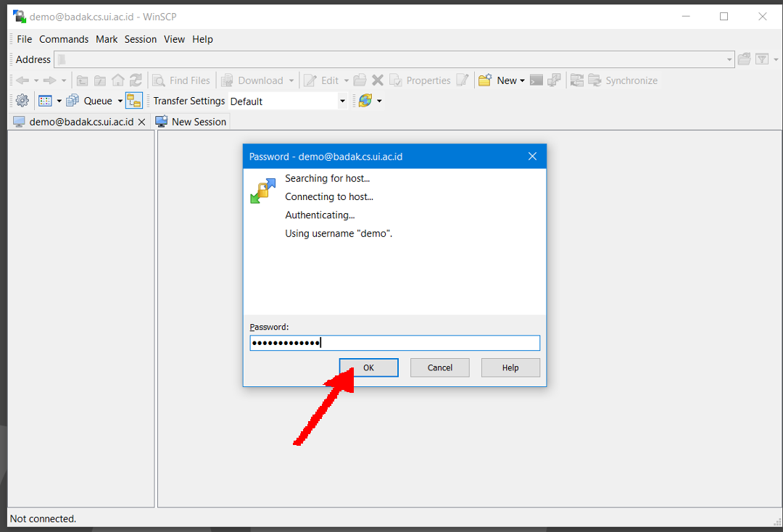Click the Help button in dialog
Image resolution: width=783 pixels, height=532 pixels.
click(x=510, y=367)
